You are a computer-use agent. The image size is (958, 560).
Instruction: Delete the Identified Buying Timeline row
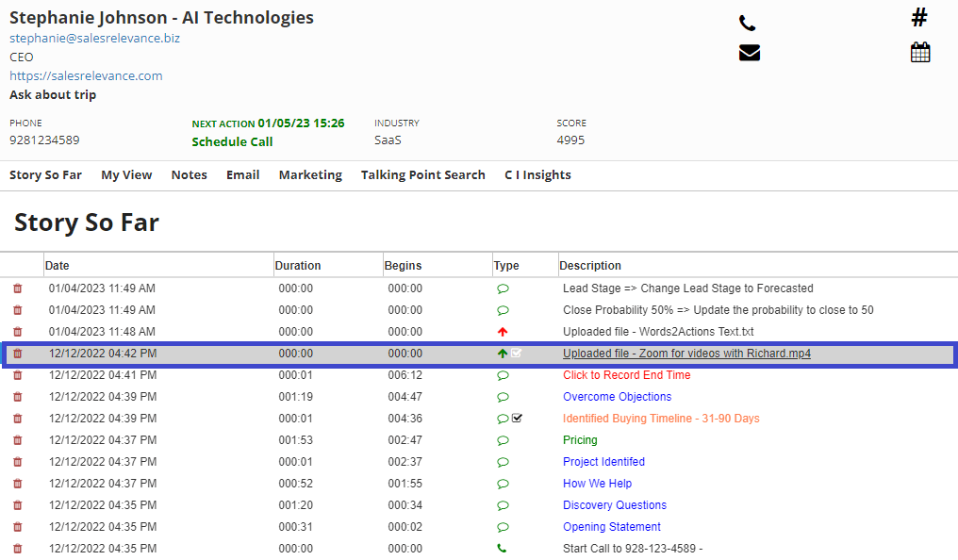(18, 419)
